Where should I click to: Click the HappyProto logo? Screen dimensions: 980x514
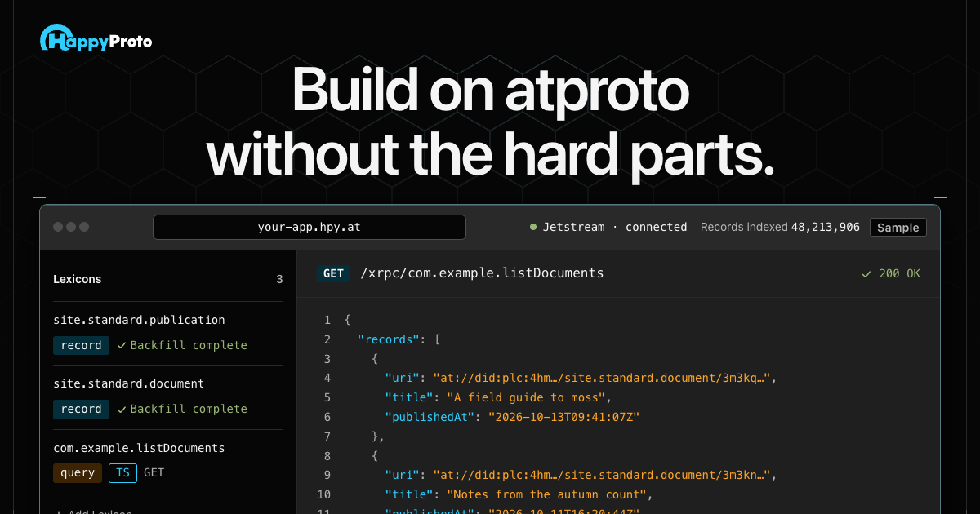[96, 40]
